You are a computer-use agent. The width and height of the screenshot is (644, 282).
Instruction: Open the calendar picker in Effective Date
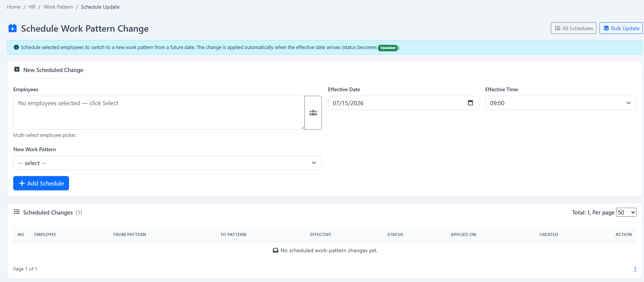[x=470, y=103]
